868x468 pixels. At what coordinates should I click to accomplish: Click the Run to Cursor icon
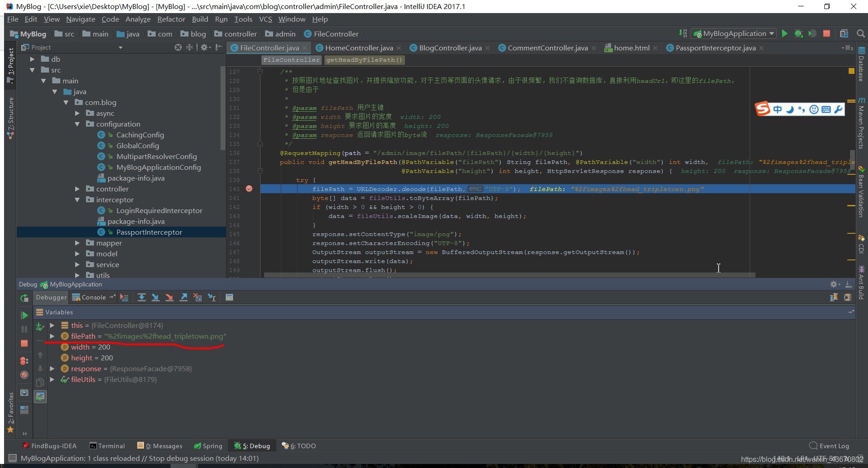point(211,297)
